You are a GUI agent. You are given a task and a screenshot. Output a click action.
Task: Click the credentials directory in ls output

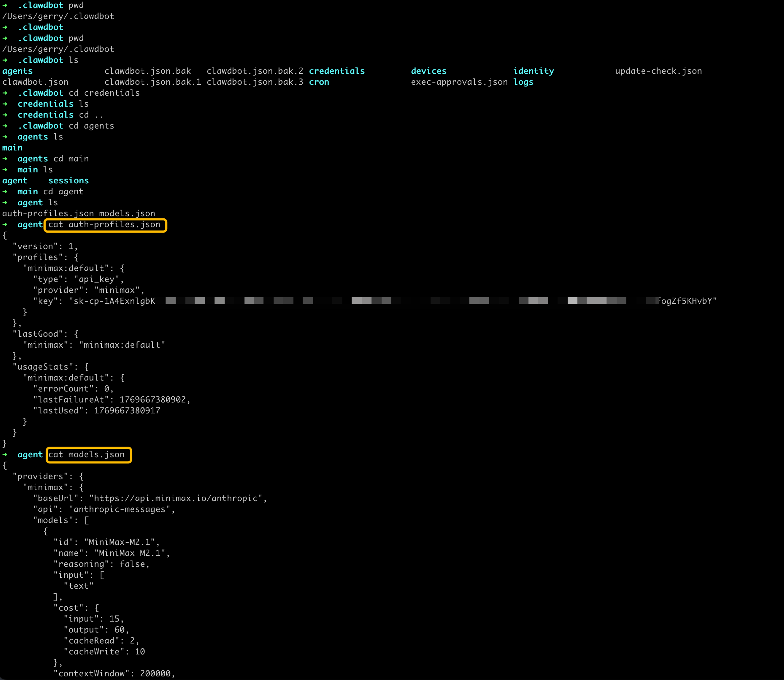pyautogui.click(x=337, y=71)
